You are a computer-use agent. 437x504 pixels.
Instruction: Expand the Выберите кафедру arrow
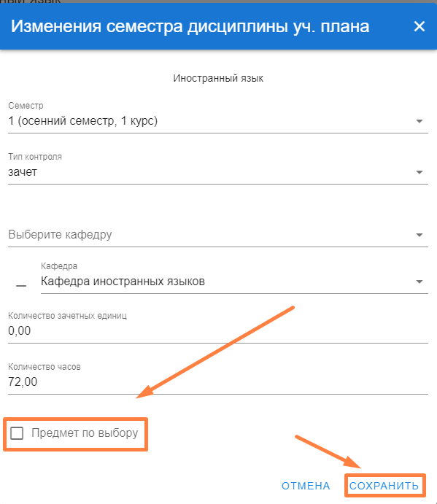pos(419,235)
